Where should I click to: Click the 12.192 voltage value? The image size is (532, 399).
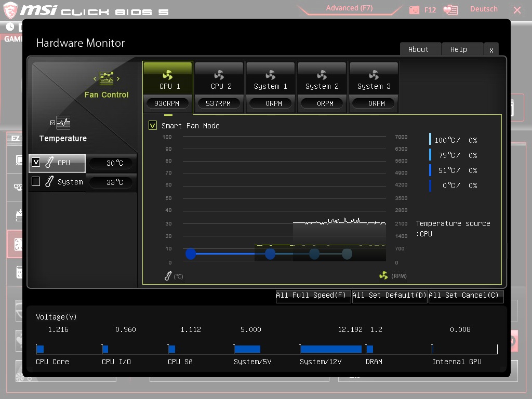pos(350,329)
